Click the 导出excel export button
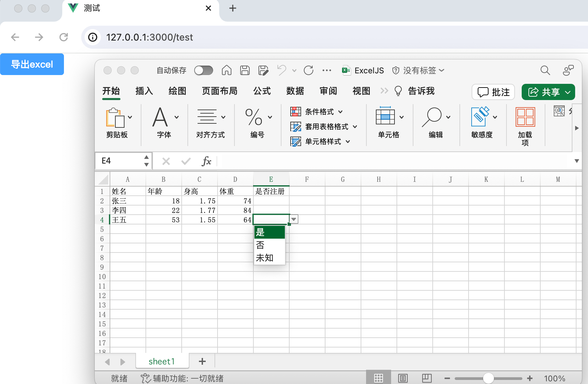 point(32,64)
